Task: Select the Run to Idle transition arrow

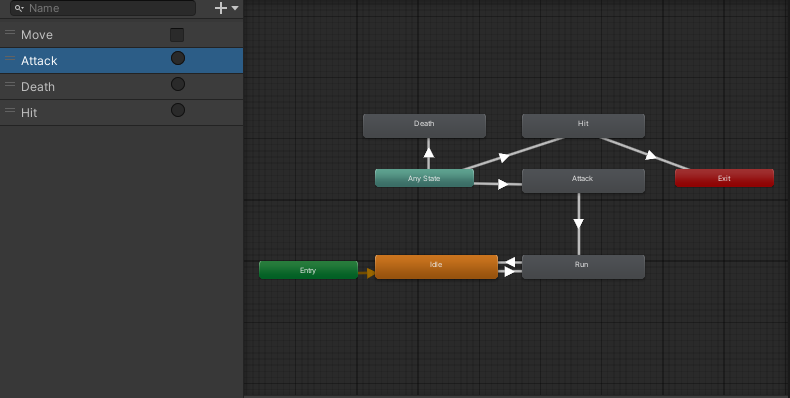Action: [x=510, y=262]
